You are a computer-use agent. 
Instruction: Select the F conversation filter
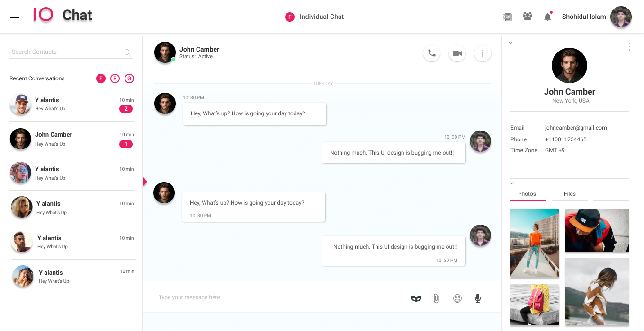coord(101,78)
